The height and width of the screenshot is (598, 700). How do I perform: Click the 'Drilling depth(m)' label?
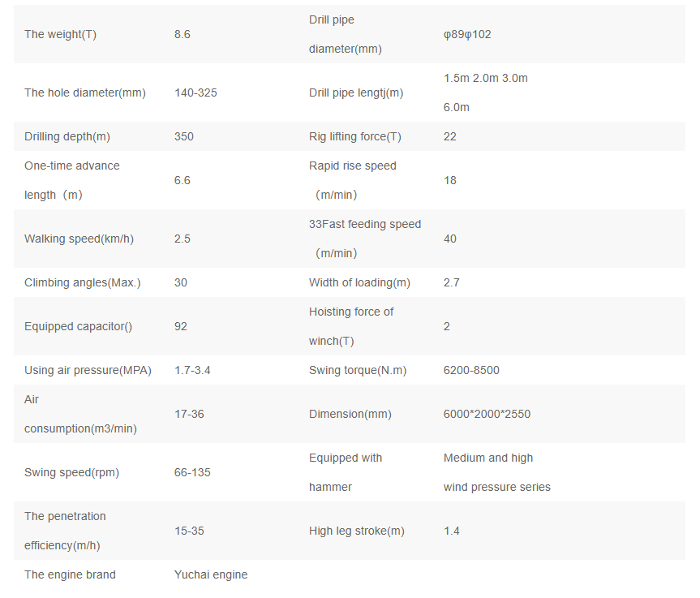pos(67,136)
